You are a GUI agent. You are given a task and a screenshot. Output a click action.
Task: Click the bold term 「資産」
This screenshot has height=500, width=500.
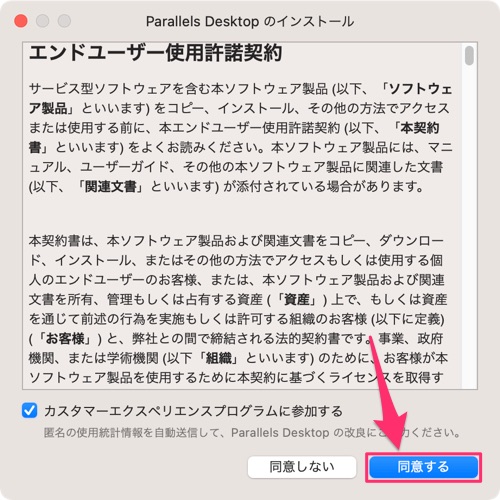(x=297, y=299)
